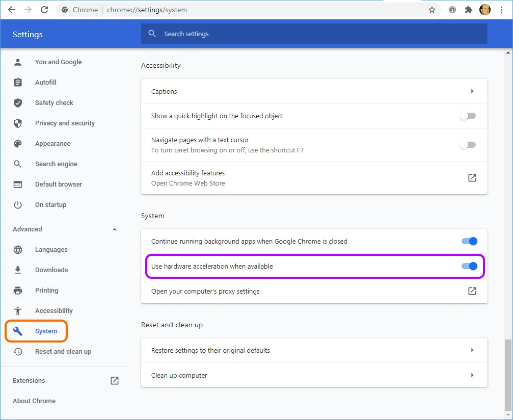This screenshot has width=513, height=420.
Task: Select Autofill in the sidebar
Action: pos(46,82)
